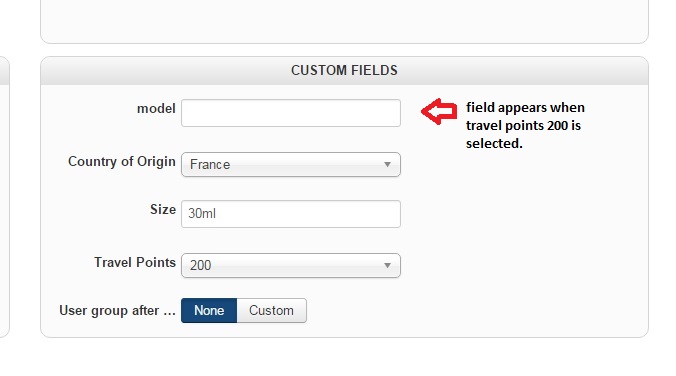The height and width of the screenshot is (376, 676).
Task: Click the truncated User group after label
Action: [x=117, y=310]
